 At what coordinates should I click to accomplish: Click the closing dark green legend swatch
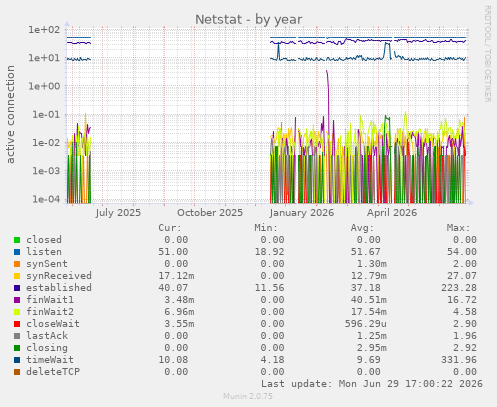point(17,348)
